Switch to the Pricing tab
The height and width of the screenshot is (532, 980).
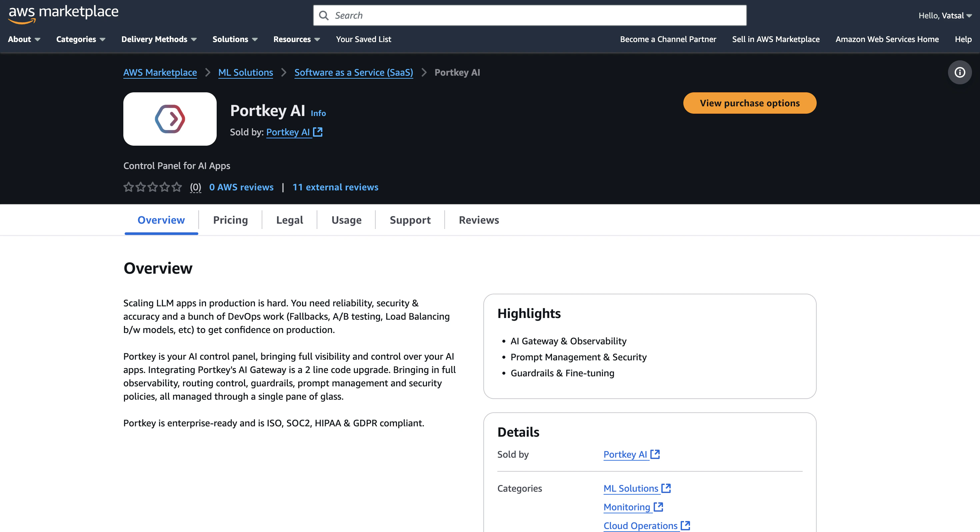(230, 220)
